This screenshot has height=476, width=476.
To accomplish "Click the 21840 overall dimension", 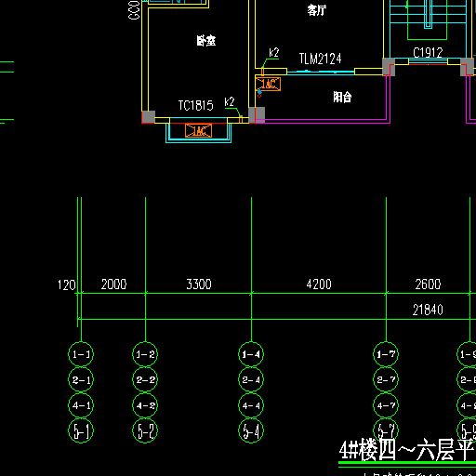I will pos(428,310).
